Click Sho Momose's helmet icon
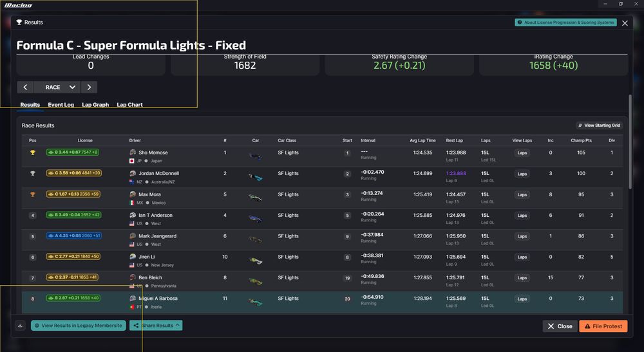Viewport: 644px width, 352px height. 133,153
